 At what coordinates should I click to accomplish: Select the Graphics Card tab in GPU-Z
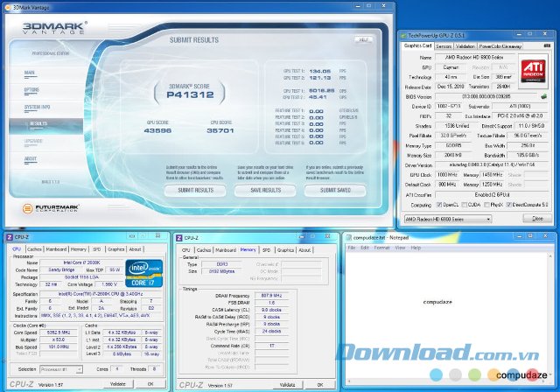pos(417,45)
